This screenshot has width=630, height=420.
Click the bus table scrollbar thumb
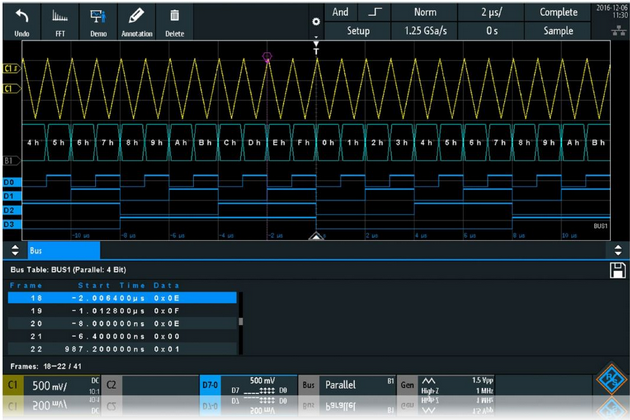click(241, 322)
